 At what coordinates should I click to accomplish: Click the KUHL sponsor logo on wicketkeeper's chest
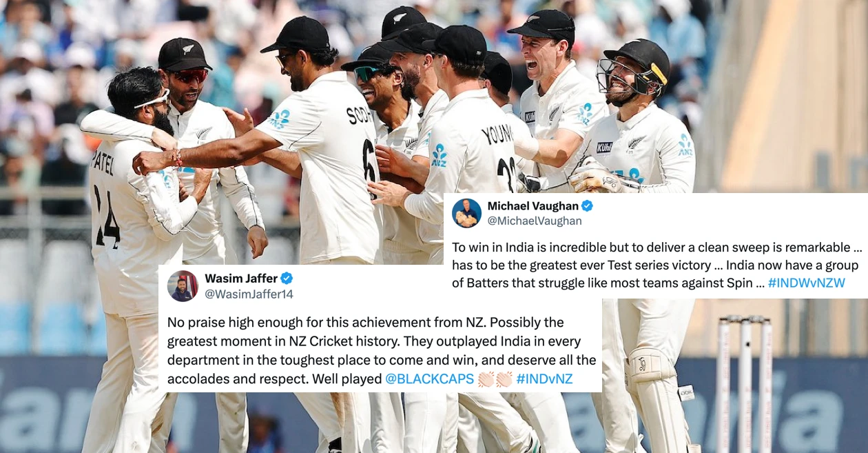tap(604, 147)
